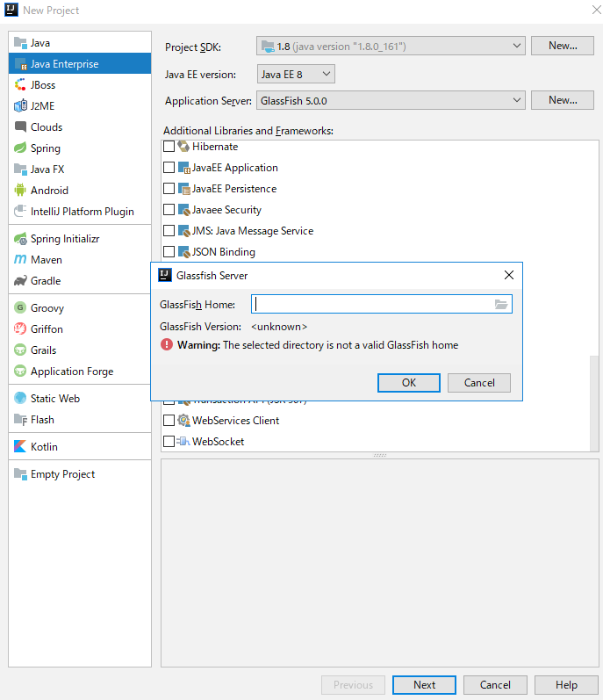Click the Java FX folder icon
This screenshot has width=603, height=700.
(20, 170)
